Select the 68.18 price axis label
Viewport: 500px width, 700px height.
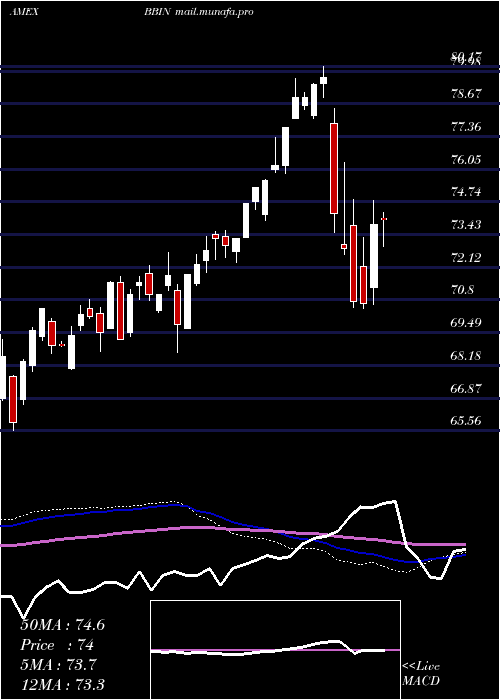coord(467,356)
